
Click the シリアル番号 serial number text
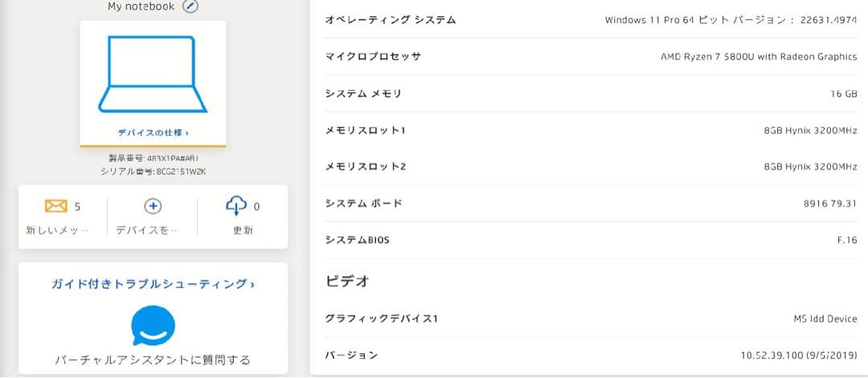click(153, 171)
